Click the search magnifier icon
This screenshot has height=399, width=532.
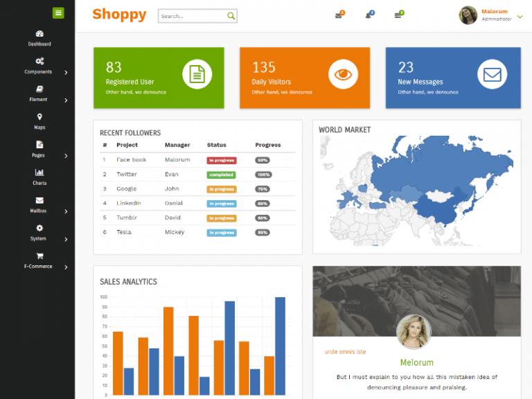click(231, 16)
